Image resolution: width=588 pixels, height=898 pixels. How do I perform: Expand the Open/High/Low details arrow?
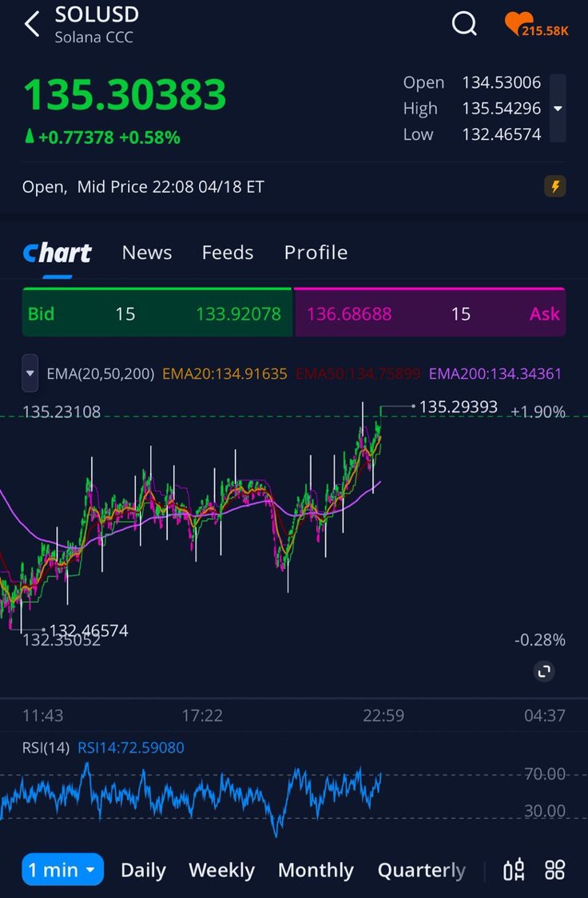point(558,108)
